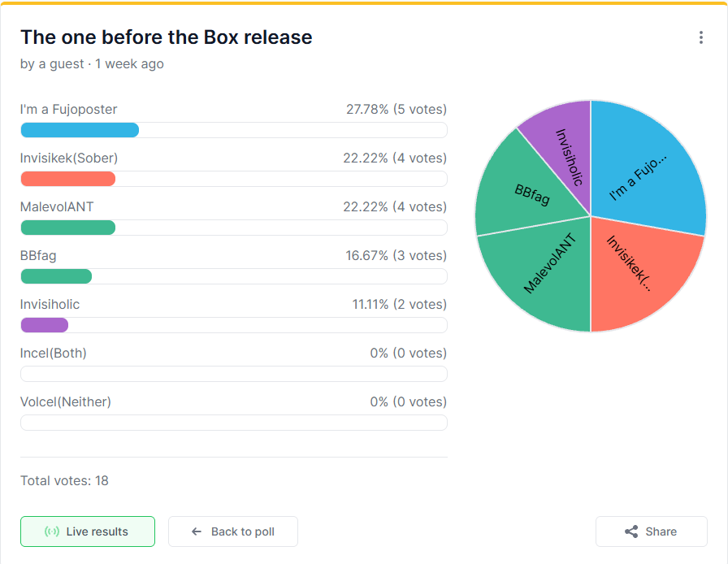Click the 22.22% (4 votes) value for MalevolANT
This screenshot has width=728, height=564.
(395, 206)
